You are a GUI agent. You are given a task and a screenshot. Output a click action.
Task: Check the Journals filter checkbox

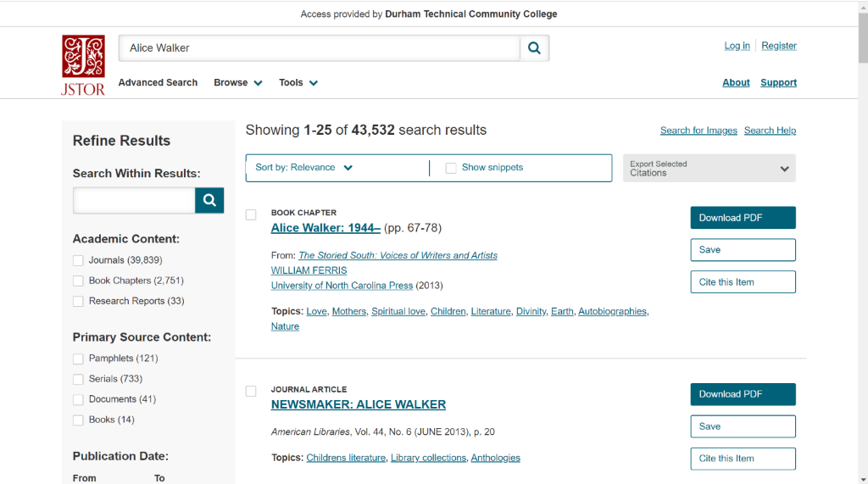click(78, 260)
